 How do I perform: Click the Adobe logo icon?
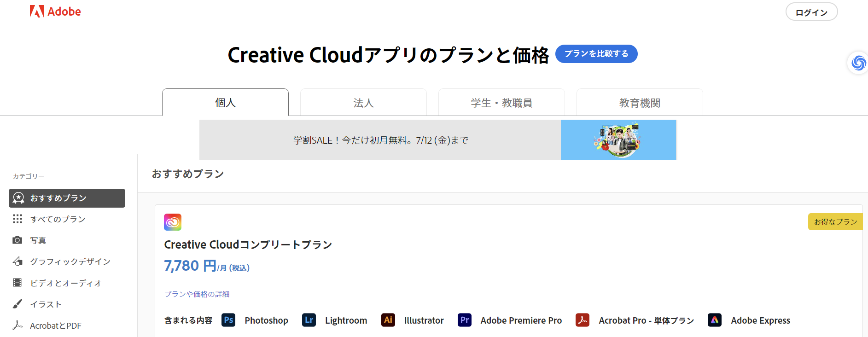(x=37, y=12)
